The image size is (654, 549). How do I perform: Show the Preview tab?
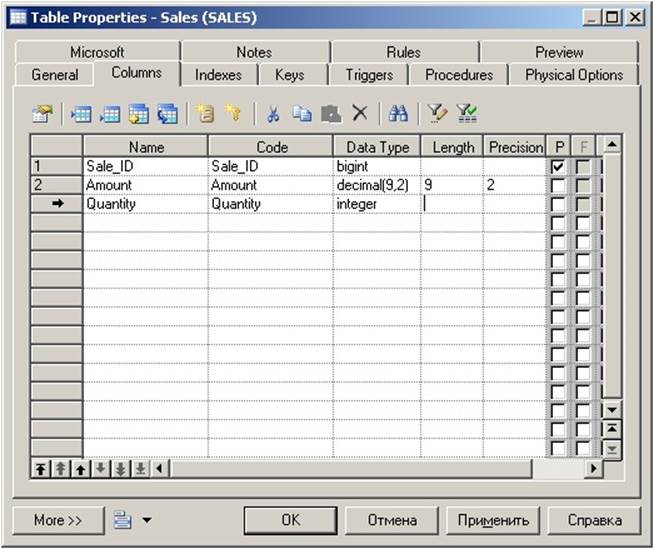tap(559, 52)
